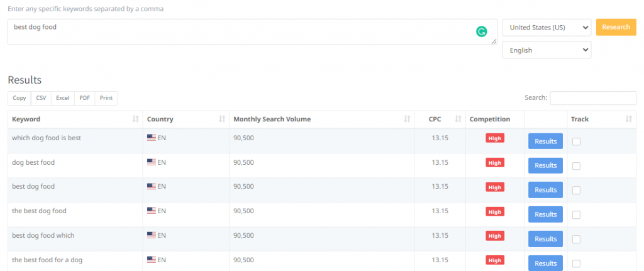644x271 pixels.
Task: Sort by Monthly Search Volume arrows
Action: click(408, 119)
